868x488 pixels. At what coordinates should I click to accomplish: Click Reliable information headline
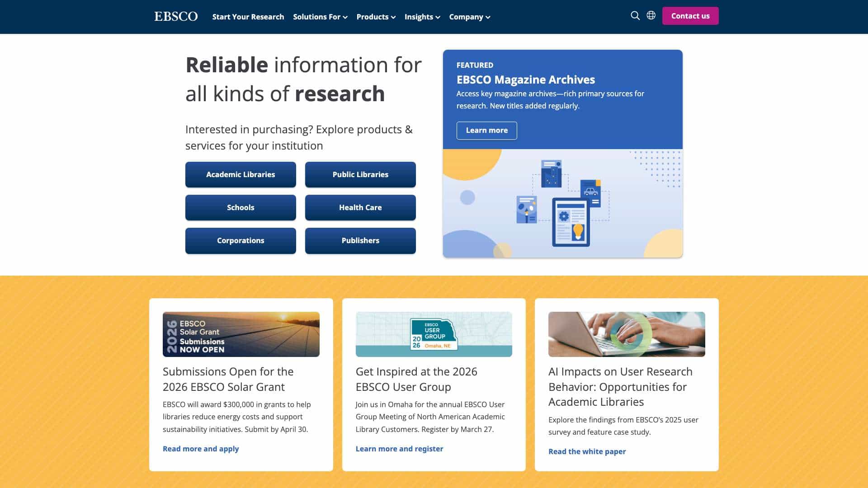pyautogui.click(x=303, y=79)
